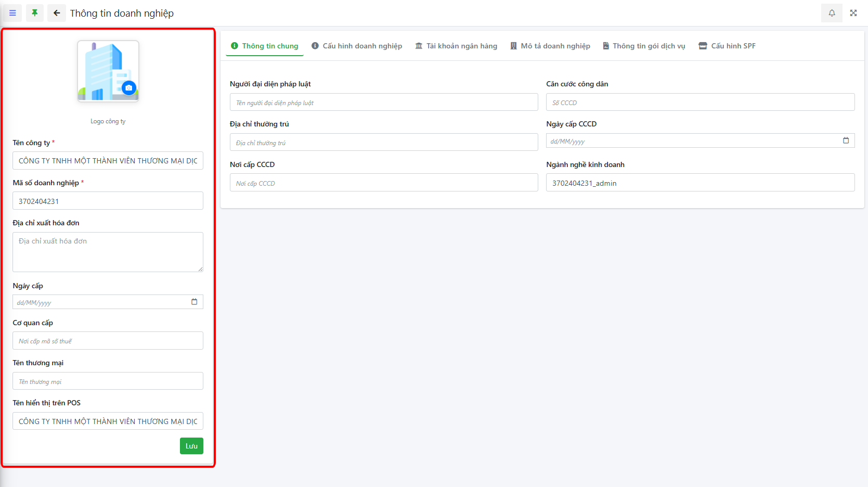The height and width of the screenshot is (487, 868).
Task: Open Cấu hình doanh nghiệp tab
Action: point(357,46)
